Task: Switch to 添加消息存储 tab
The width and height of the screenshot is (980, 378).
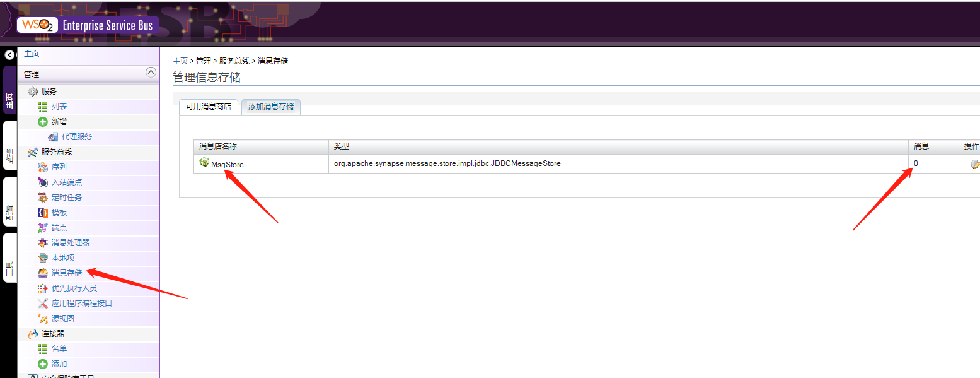Action: point(271,107)
